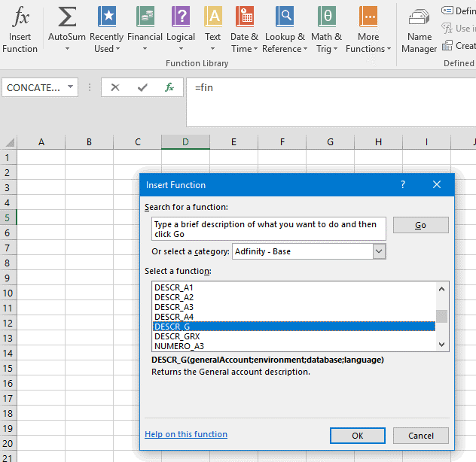Image resolution: width=476 pixels, height=462 pixels.
Task: Click the function list scroll down arrow
Action: 442,344
